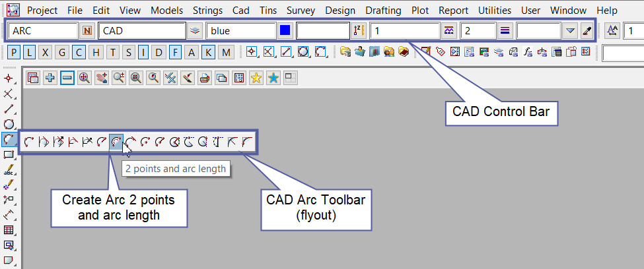Viewport: 644px width, 269px height.
Task: Open the model chooser layers button
Action: 195,31
